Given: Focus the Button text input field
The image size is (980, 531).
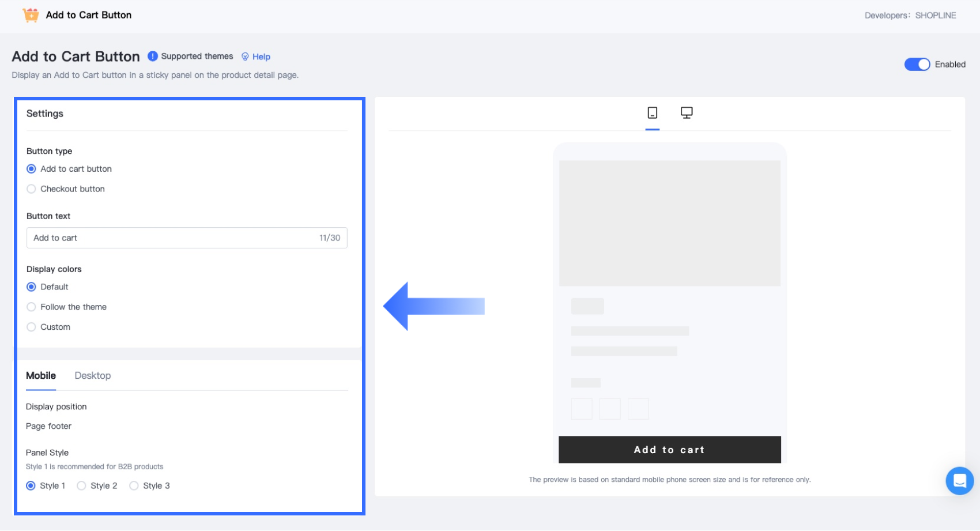Looking at the screenshot, I should click(187, 238).
